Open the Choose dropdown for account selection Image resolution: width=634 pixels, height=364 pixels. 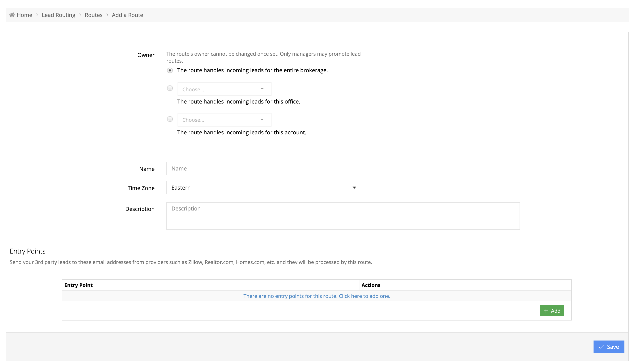tap(224, 120)
